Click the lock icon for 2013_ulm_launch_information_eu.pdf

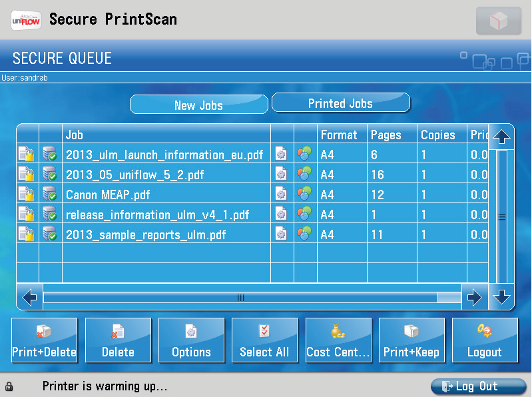click(x=27, y=154)
